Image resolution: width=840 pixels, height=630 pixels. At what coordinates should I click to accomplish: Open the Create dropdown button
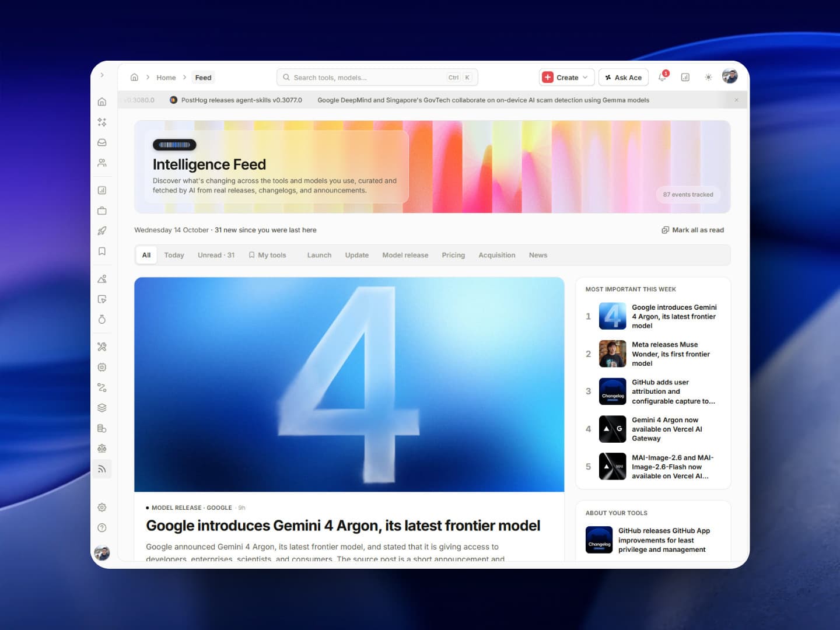click(566, 78)
